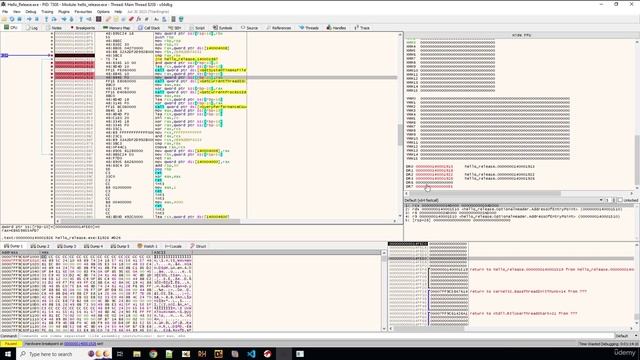
Task: Open the Tracing menu
Action: tap(47, 12)
